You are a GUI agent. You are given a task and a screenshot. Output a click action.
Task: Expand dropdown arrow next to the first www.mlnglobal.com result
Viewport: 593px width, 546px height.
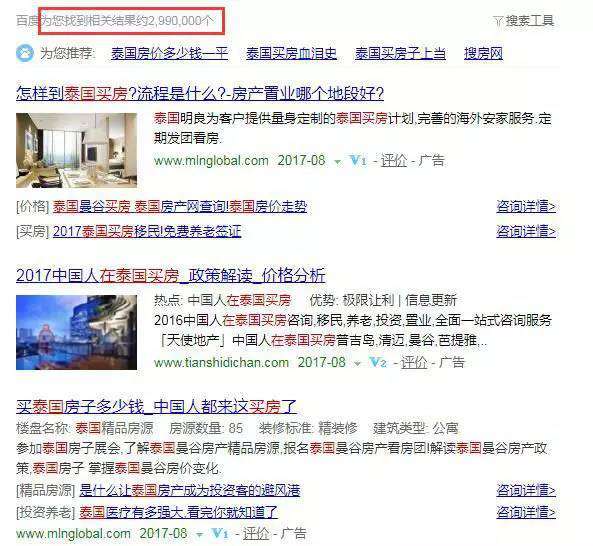(x=337, y=162)
